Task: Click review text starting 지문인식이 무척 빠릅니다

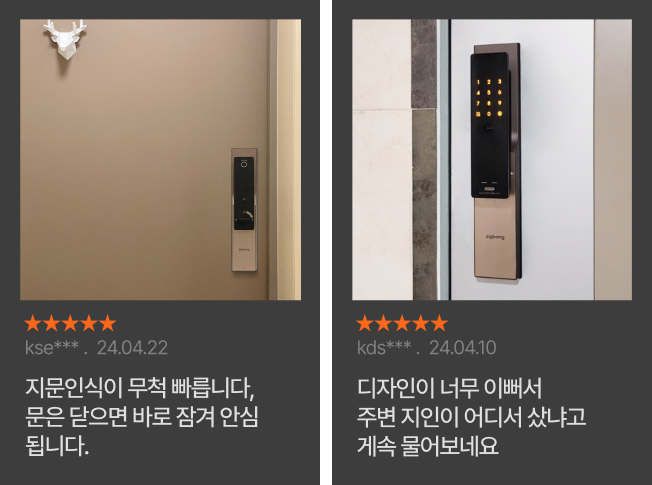Action: pyautogui.click(x=142, y=417)
